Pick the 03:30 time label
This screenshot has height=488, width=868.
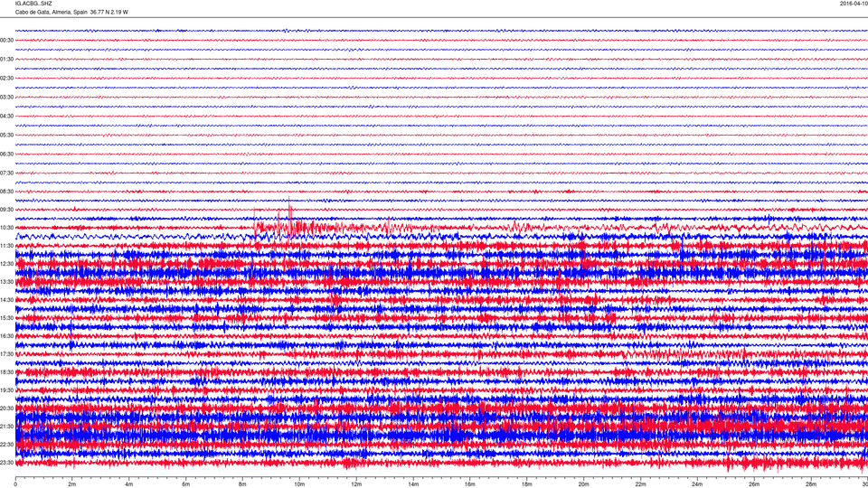6,98
